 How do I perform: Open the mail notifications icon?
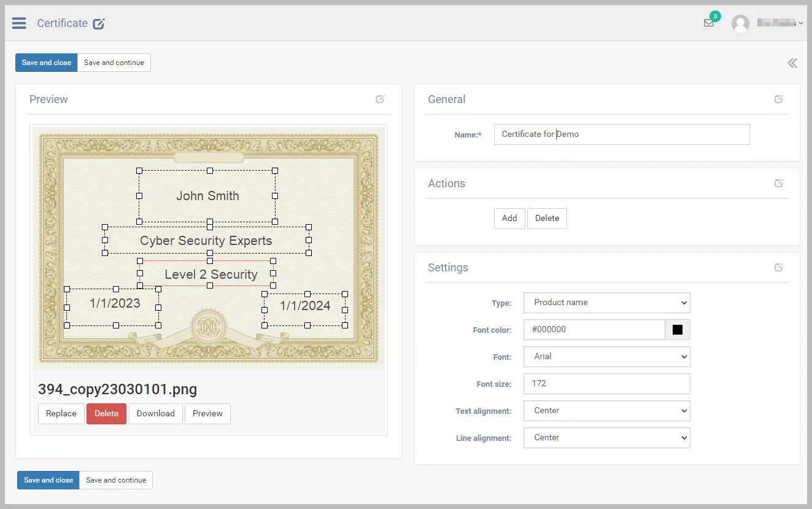click(709, 23)
